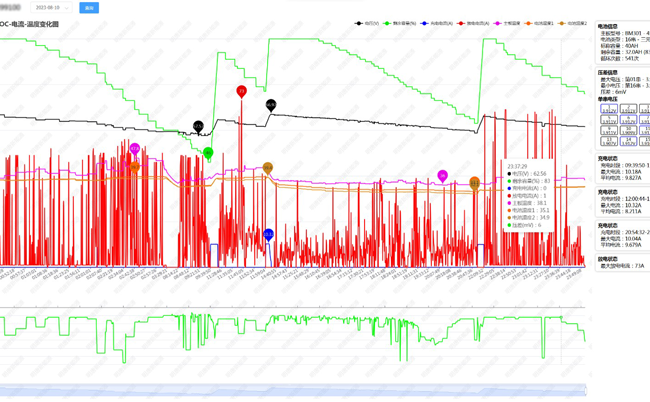Select cell 14 voltage box

click(628, 141)
